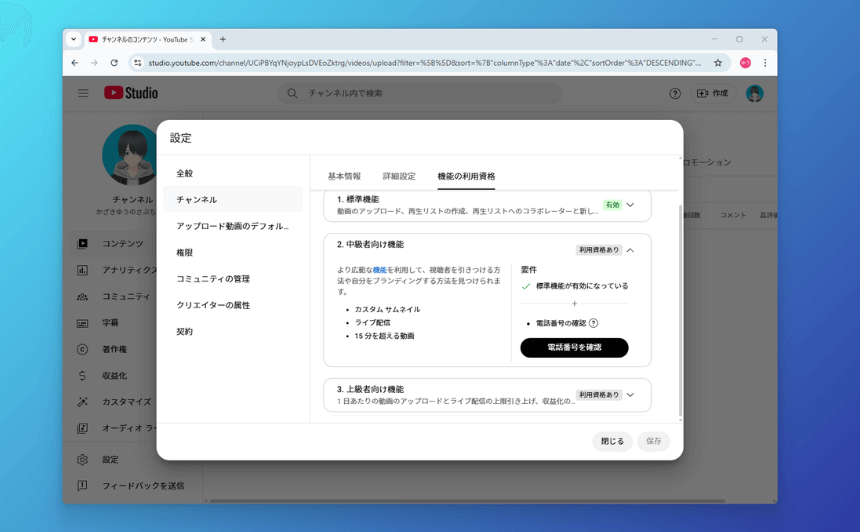The width and height of the screenshot is (860, 532).
Task: Click the 電話番号を確認 button
Action: (574, 348)
